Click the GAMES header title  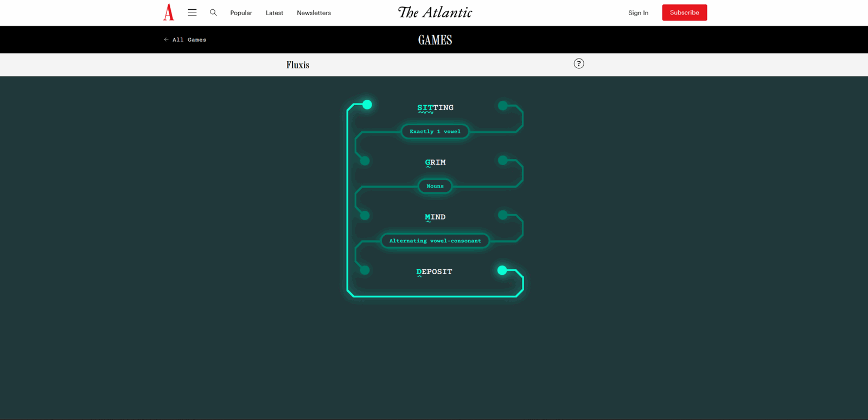click(435, 40)
